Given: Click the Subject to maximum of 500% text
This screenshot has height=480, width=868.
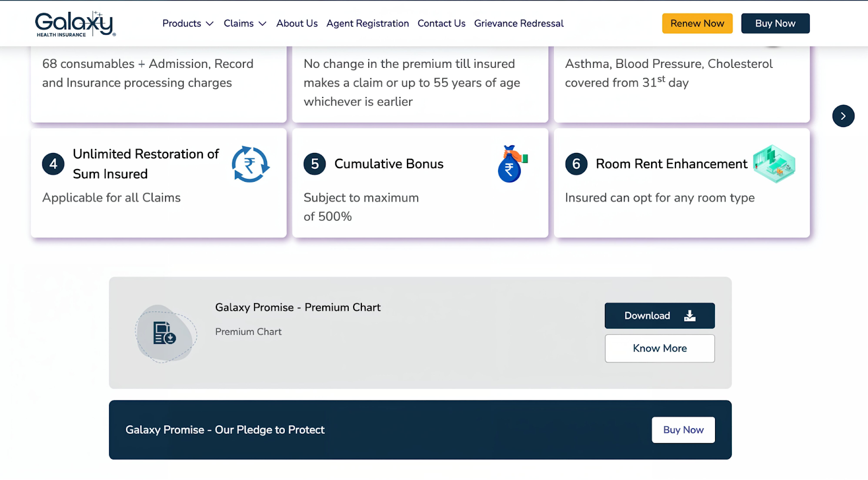Looking at the screenshot, I should tap(361, 207).
